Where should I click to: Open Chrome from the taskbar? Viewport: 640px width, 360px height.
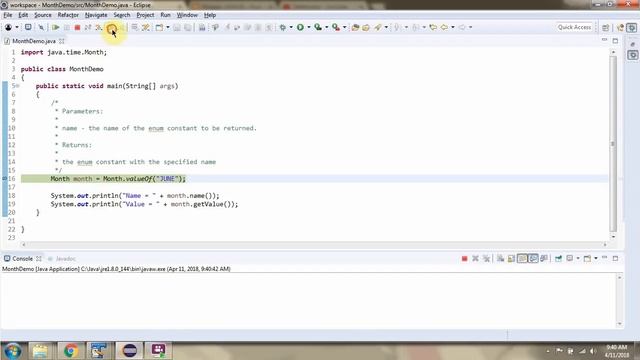(71, 351)
